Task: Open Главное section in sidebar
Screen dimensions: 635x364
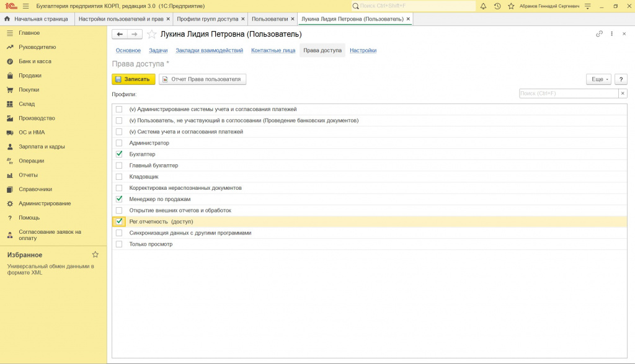Action: point(29,33)
